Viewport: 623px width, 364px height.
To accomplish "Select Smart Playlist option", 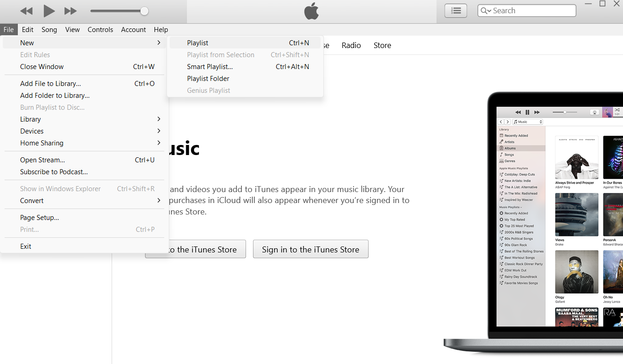I will 245,66.
